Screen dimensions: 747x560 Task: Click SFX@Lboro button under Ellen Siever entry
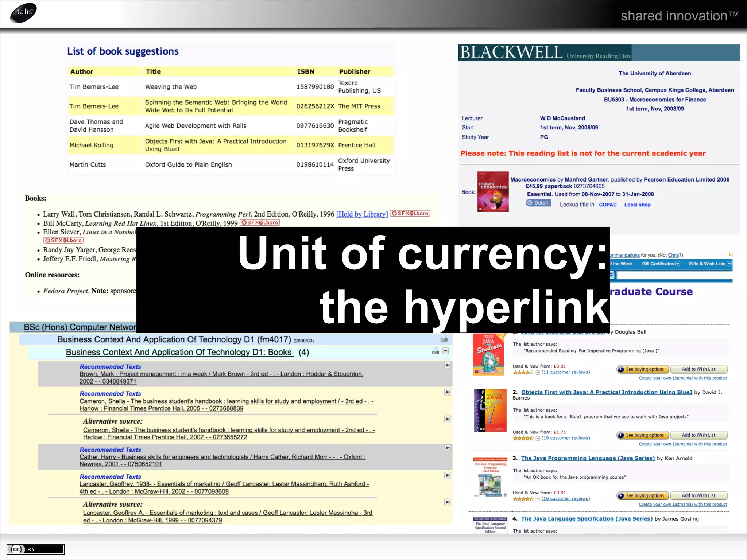click(x=63, y=240)
